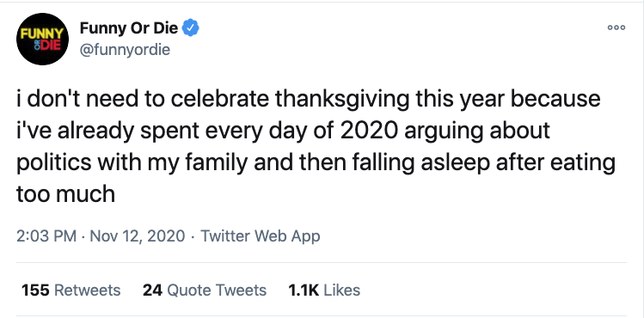Visit the @funnyordie handle link
This screenshot has width=644, height=318.
coord(125,50)
